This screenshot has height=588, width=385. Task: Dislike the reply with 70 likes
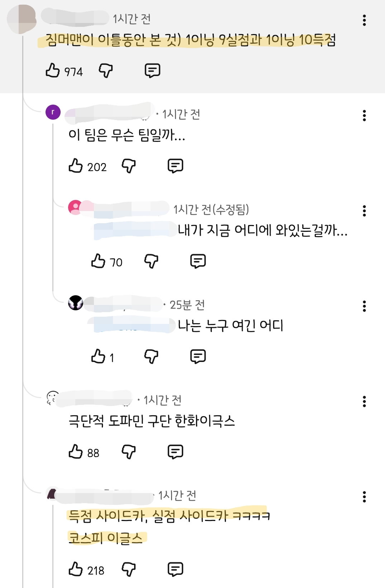151,261
